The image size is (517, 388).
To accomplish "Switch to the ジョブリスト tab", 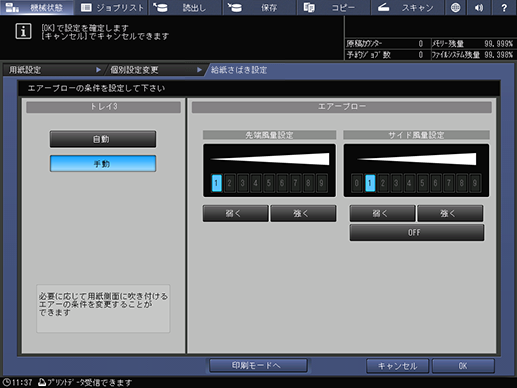I will (112, 7).
